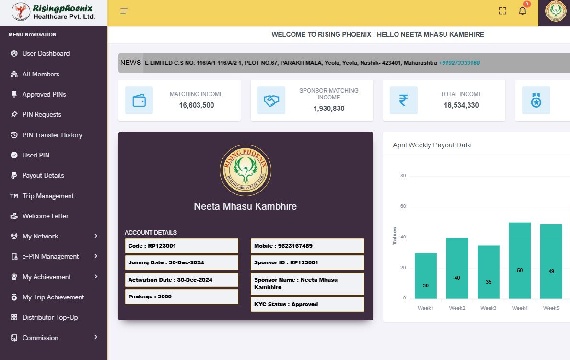Open User Dashboard menu item
This screenshot has height=360, width=570.
[46, 53]
